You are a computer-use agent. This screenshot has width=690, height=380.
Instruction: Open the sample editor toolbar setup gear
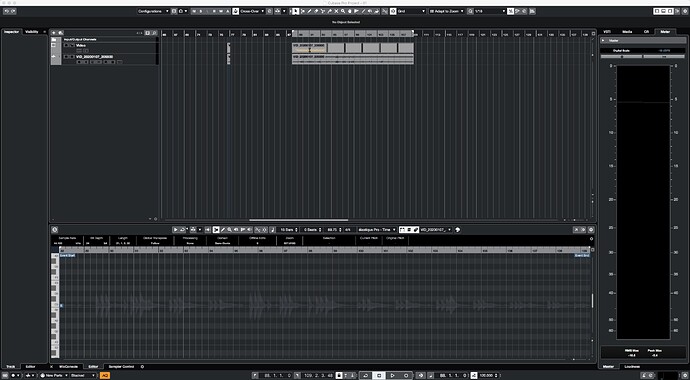(x=591, y=229)
